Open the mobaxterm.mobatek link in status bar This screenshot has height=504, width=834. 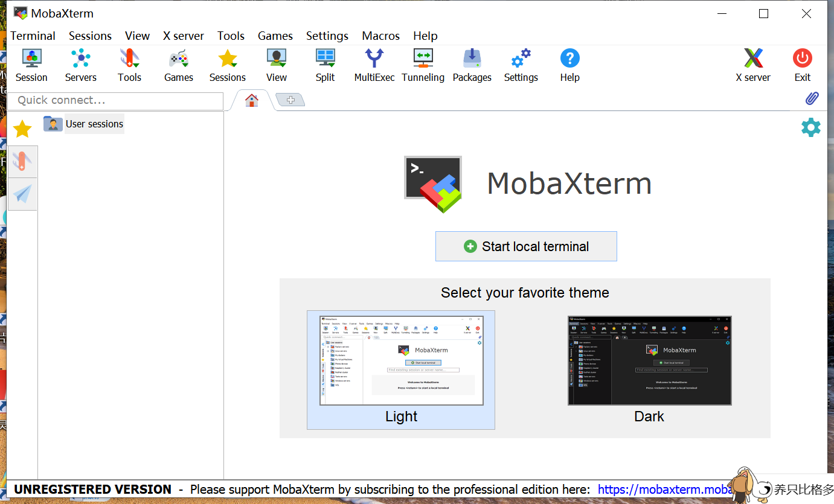point(665,490)
